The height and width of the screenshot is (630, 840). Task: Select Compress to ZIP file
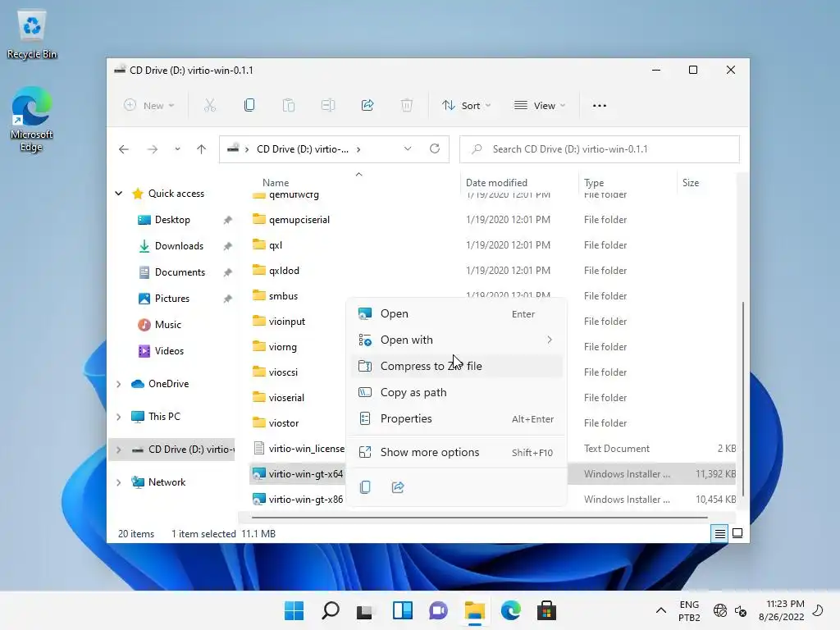pos(456,367)
